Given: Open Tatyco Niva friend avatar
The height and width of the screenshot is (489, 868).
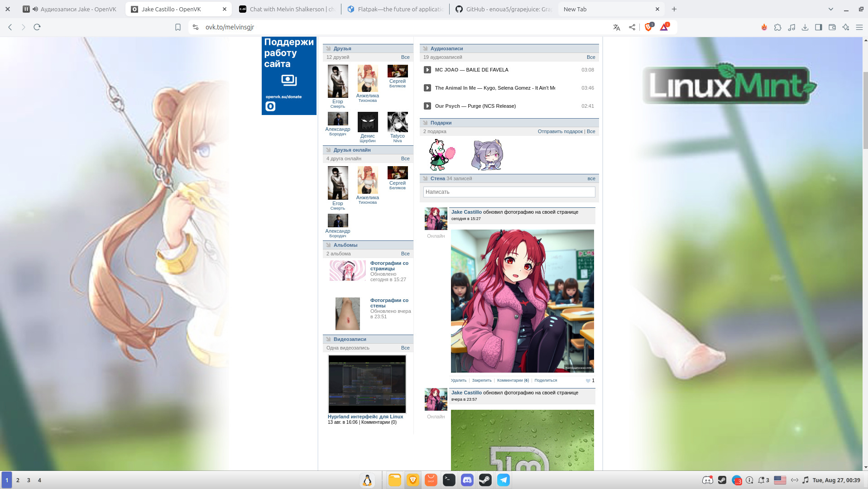Looking at the screenshot, I should (398, 122).
